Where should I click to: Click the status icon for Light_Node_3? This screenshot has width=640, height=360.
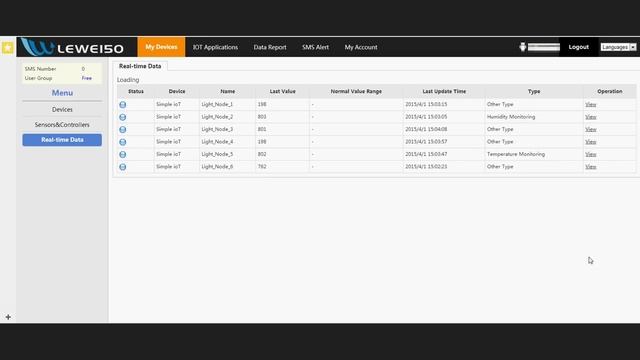[122, 129]
